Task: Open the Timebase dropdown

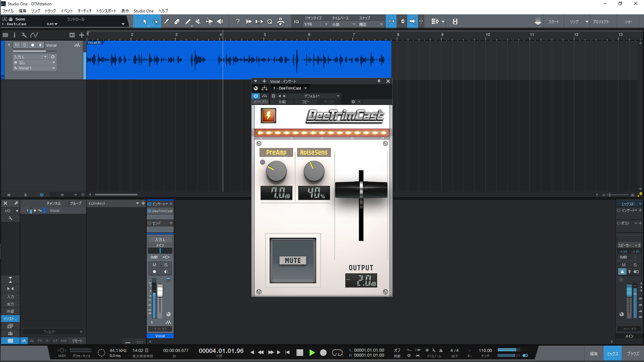Action: point(343,24)
